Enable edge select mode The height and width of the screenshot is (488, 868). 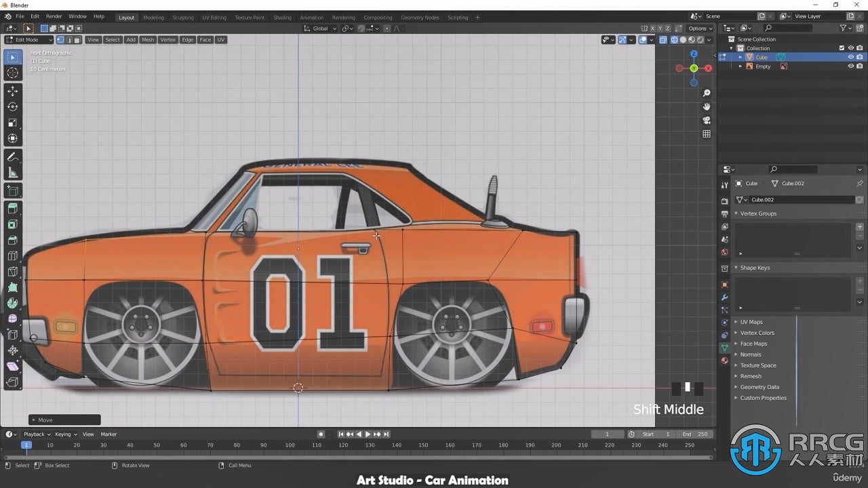click(68, 40)
